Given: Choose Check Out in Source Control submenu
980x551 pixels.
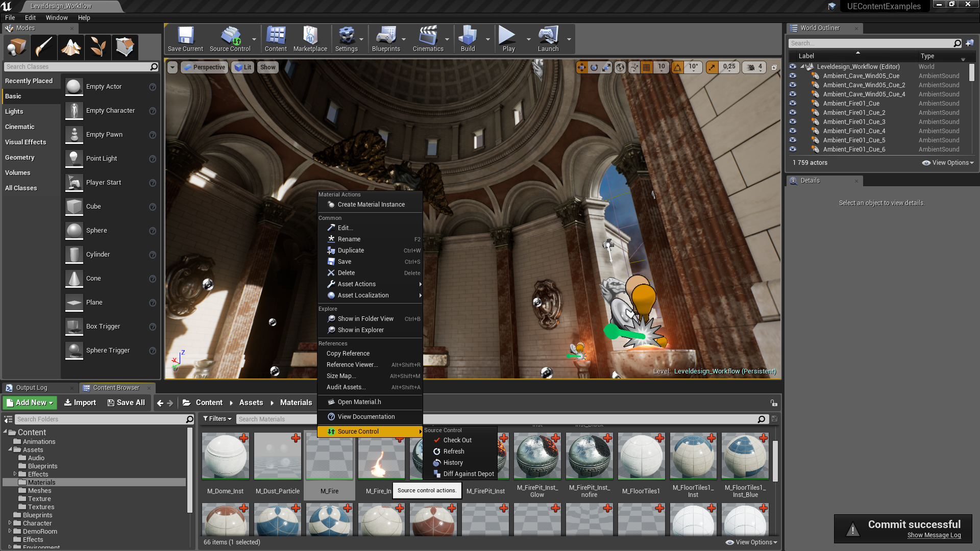Looking at the screenshot, I should point(457,440).
